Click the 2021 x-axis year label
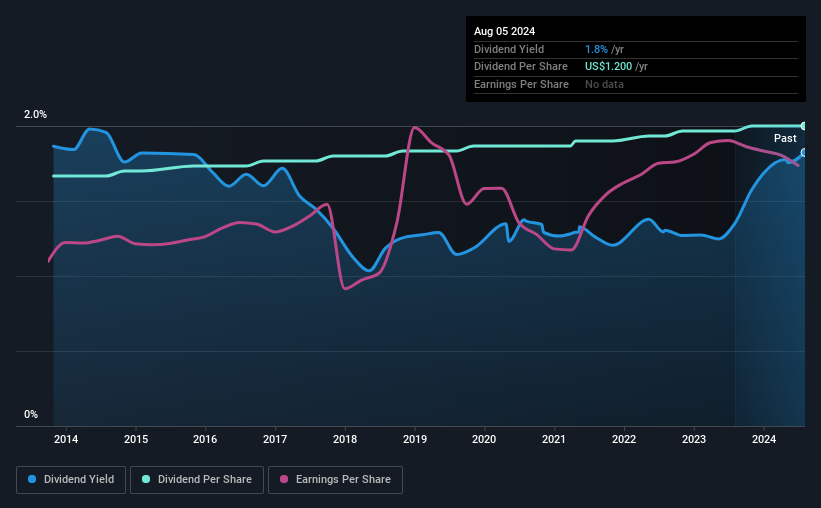 [554, 439]
